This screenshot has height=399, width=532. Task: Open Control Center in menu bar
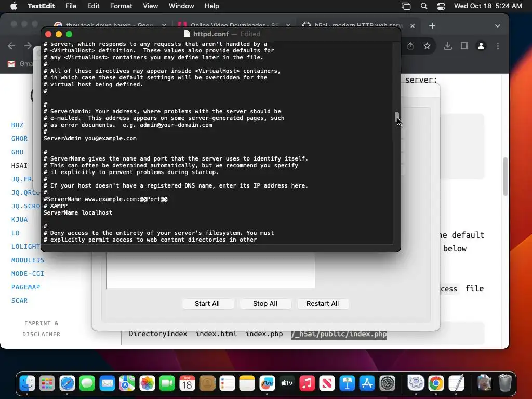pos(441,6)
